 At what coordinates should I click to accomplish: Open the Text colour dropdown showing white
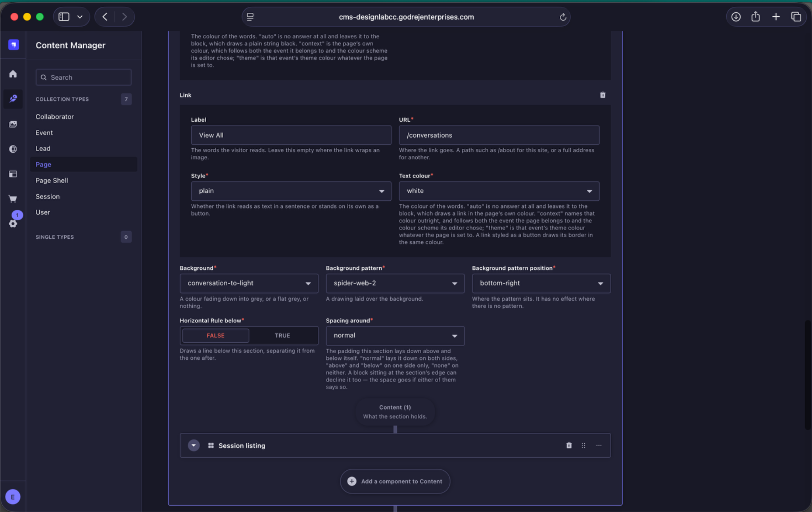click(499, 191)
